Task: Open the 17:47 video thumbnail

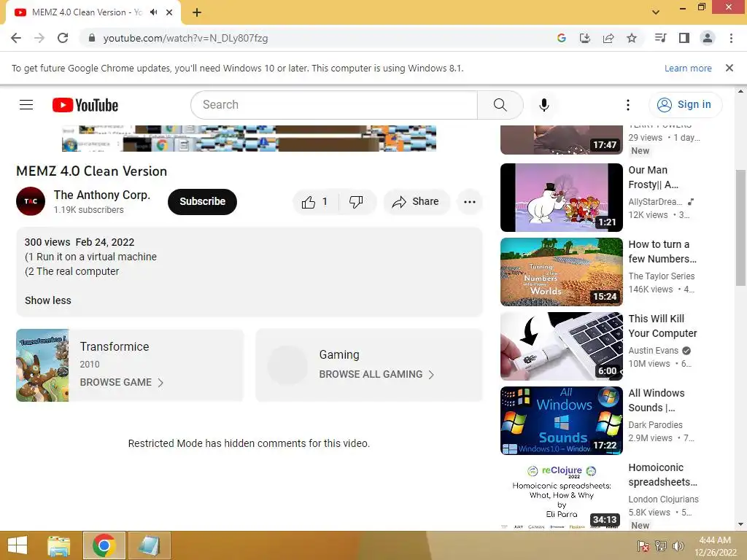Action: [561, 139]
